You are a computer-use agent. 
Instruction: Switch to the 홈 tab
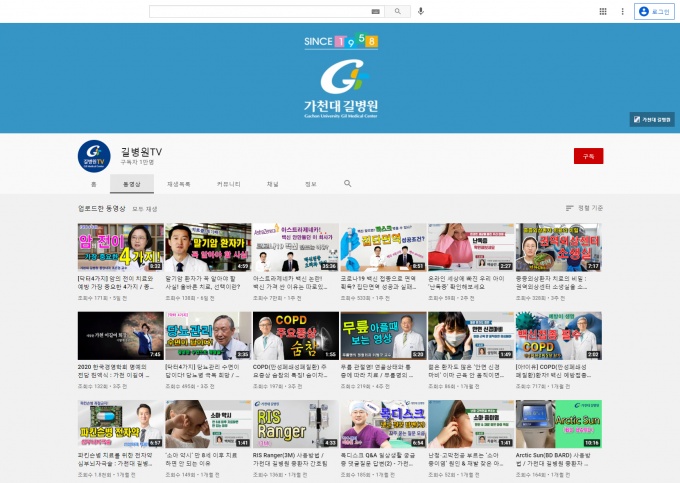pos(93,184)
